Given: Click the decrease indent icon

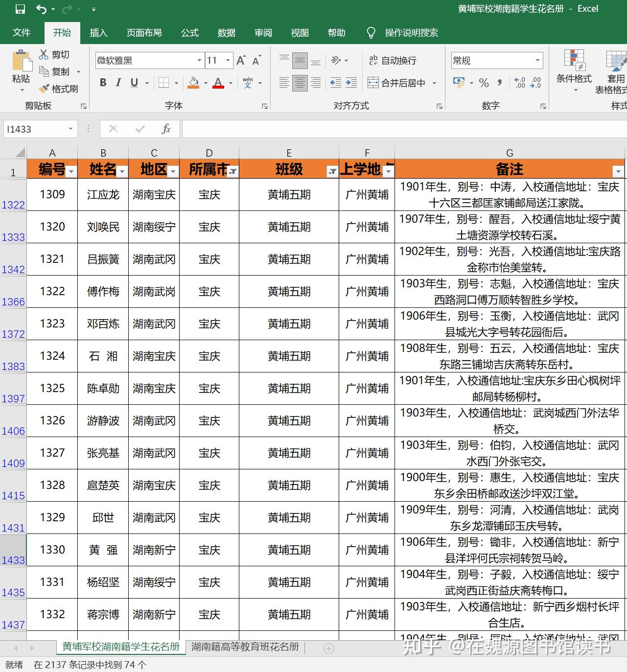Looking at the screenshot, I should 336,83.
